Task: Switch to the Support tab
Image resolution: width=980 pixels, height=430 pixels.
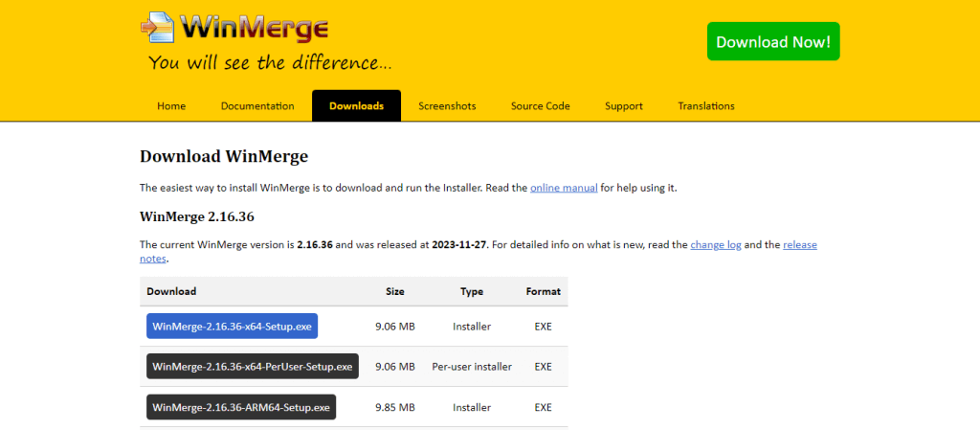Action: point(624,106)
